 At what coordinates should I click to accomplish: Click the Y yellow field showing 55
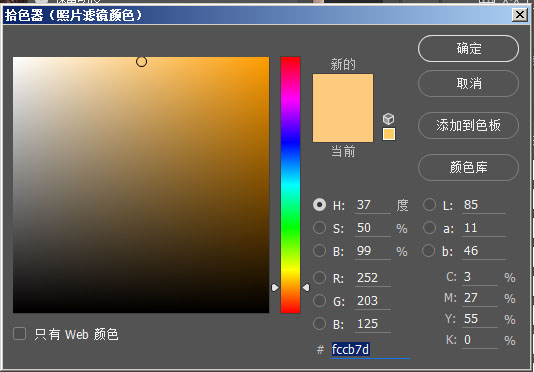click(480, 319)
